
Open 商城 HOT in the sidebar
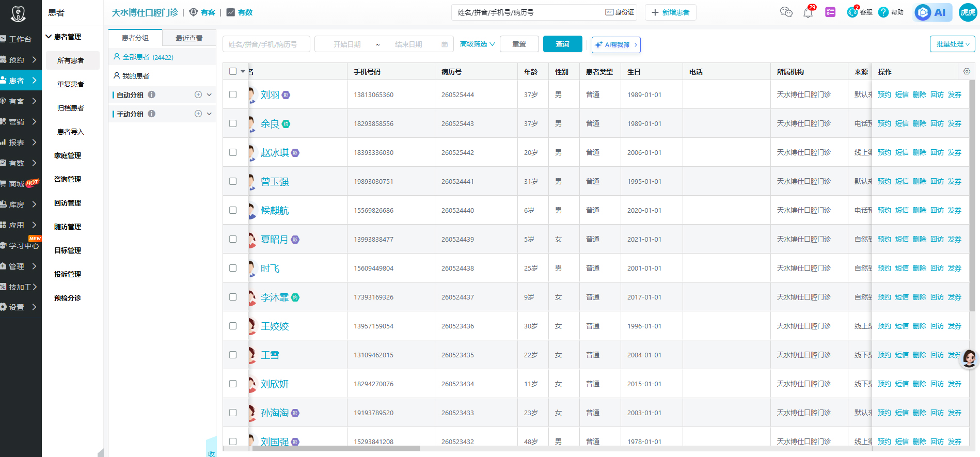[21, 183]
